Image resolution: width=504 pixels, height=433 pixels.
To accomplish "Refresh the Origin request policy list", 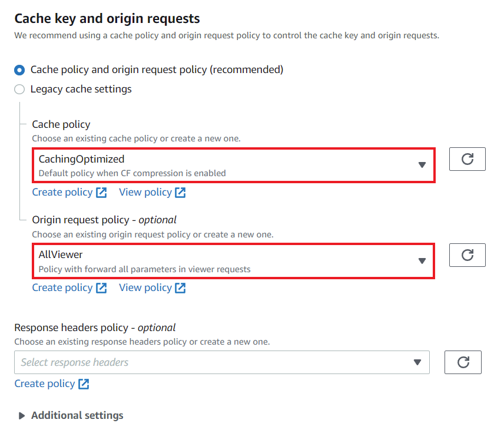I will coord(467,255).
